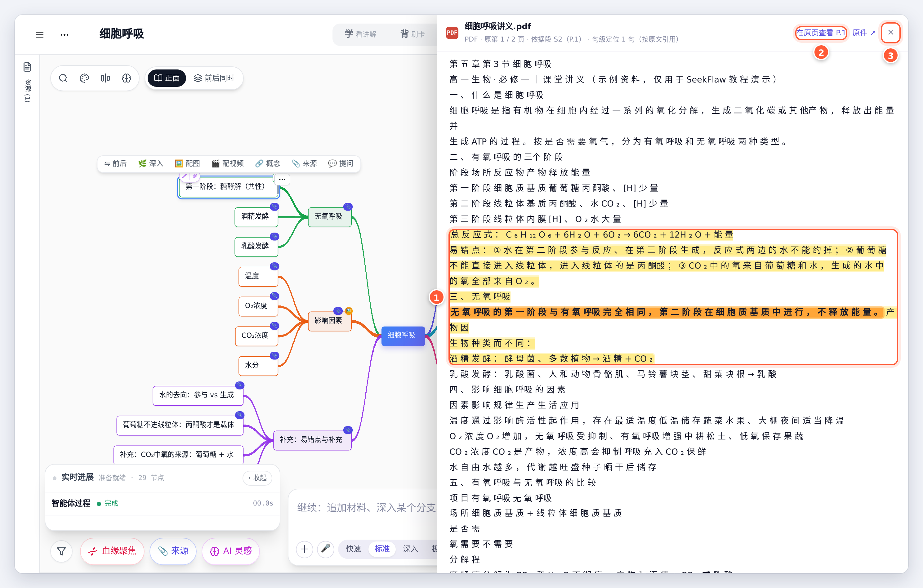The width and height of the screenshot is (923, 588).
Task: Choose 提问 in node toolbar
Action: (x=340, y=164)
